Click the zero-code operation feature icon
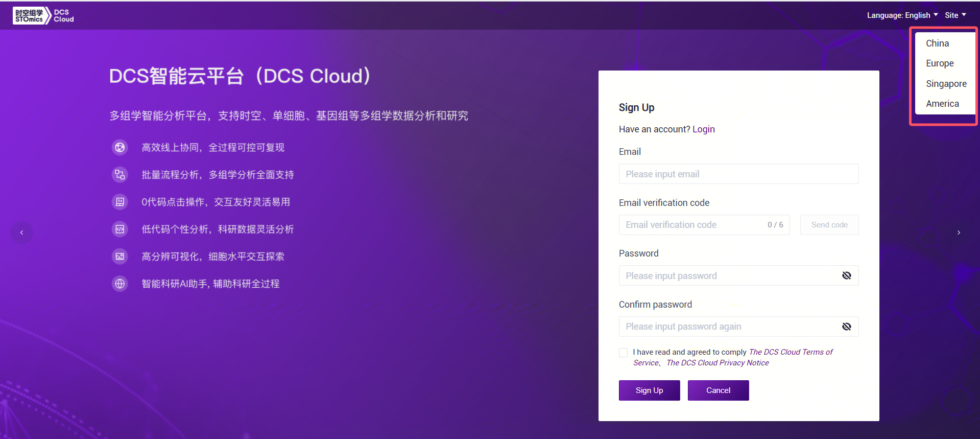Screen dimensions: 980x439 120,202
